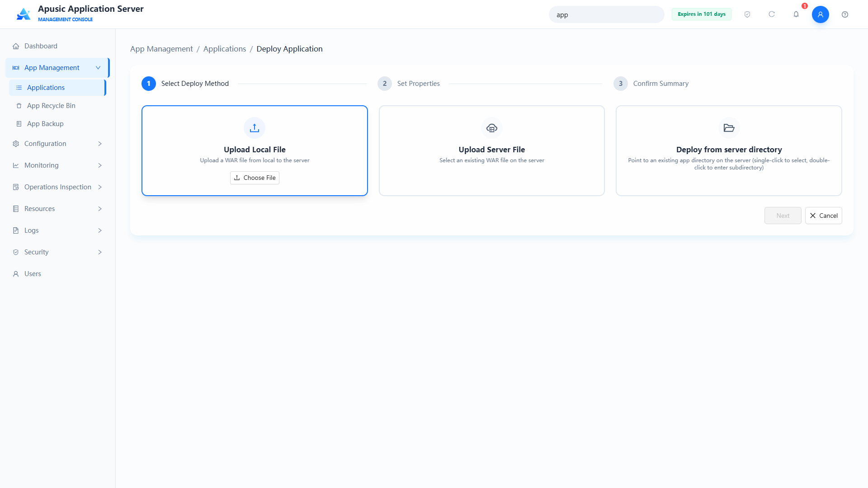Select Deploy from server directory card
This screenshot has height=488, width=868.
(x=729, y=150)
